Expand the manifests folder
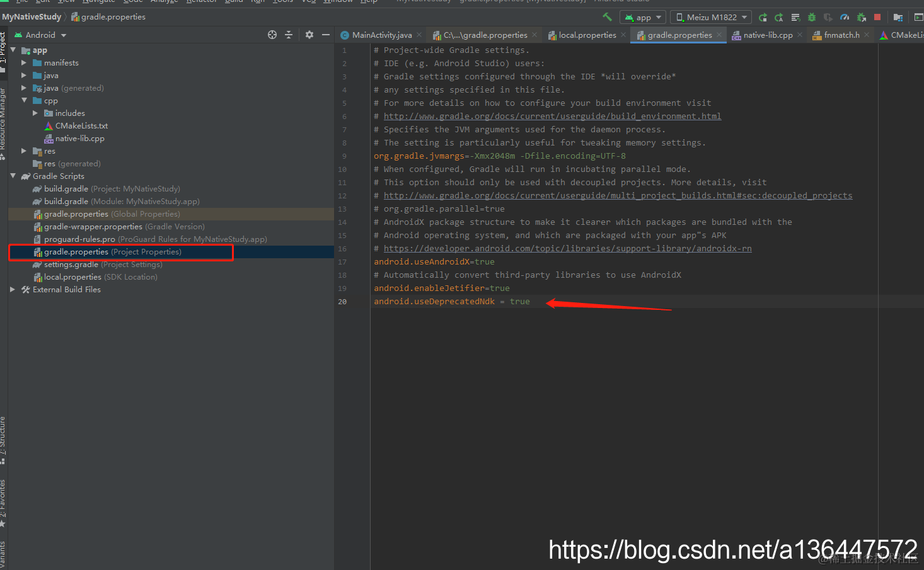This screenshot has width=924, height=570. click(24, 63)
